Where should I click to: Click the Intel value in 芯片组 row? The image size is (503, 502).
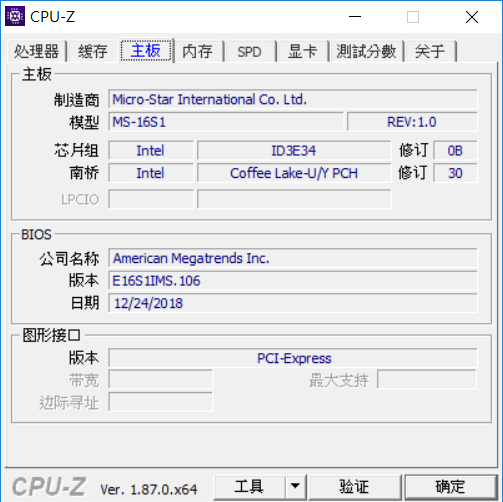[151, 151]
